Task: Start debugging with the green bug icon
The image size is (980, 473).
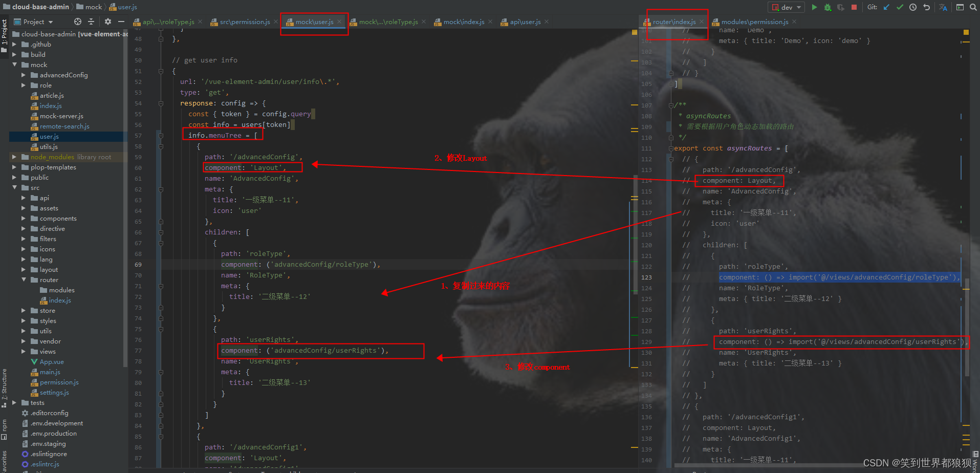Action: [x=827, y=7]
